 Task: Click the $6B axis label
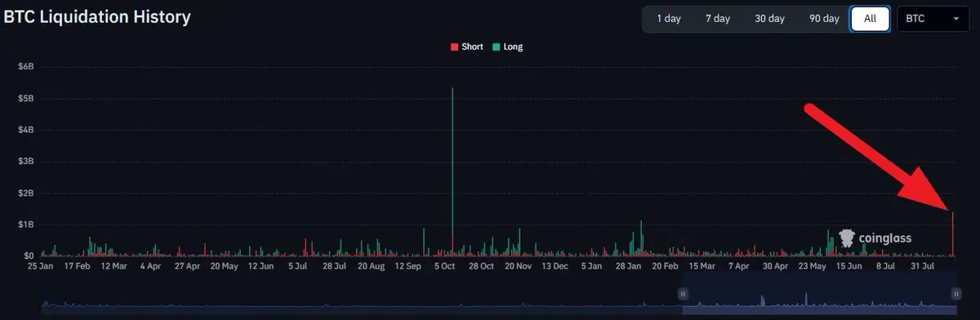[x=25, y=66]
